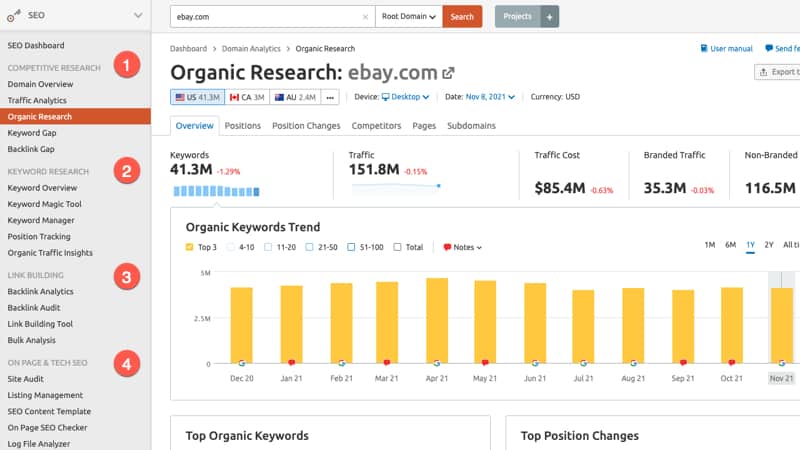Click the red note marker under Sep 21

tap(683, 363)
